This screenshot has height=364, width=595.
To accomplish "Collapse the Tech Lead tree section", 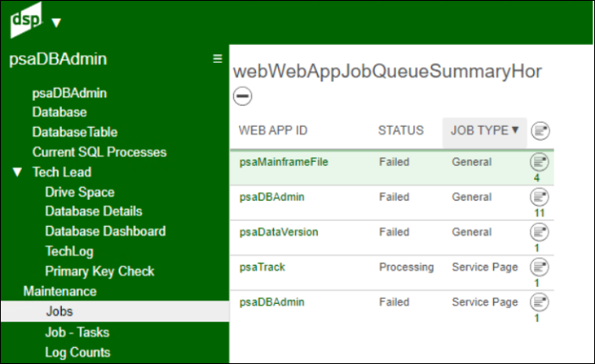I will [x=17, y=173].
